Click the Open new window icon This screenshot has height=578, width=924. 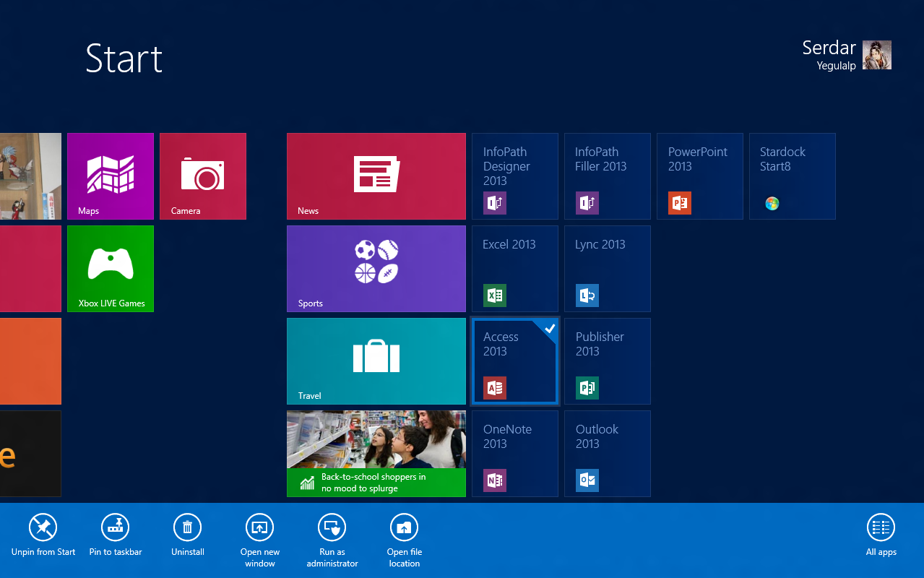[x=260, y=527]
